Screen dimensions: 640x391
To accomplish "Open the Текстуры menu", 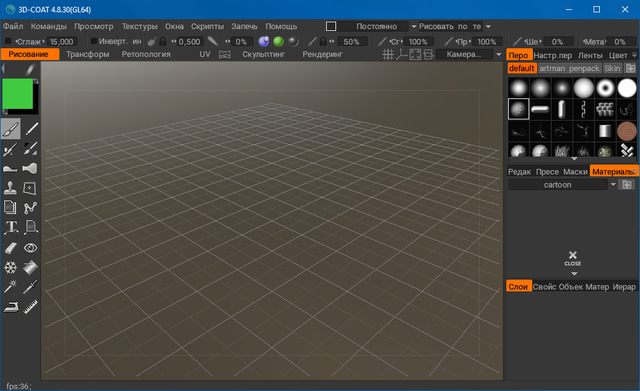I will (x=140, y=27).
